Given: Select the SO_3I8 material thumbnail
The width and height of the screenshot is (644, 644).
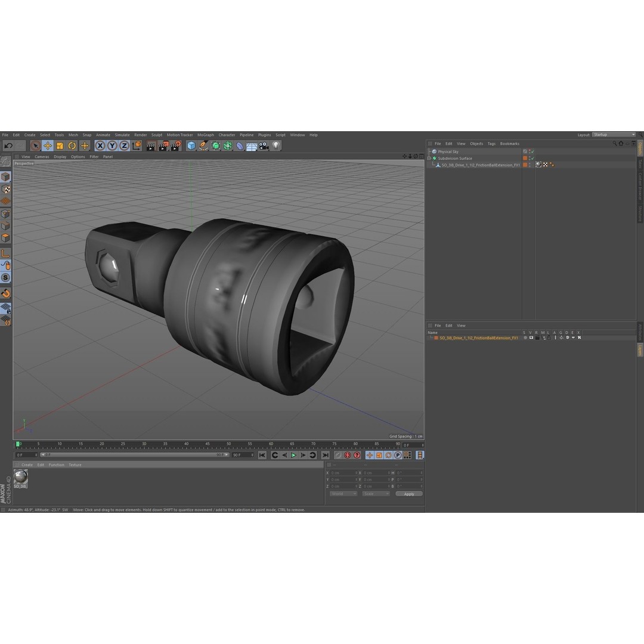Looking at the screenshot, I should pyautogui.click(x=20, y=478).
